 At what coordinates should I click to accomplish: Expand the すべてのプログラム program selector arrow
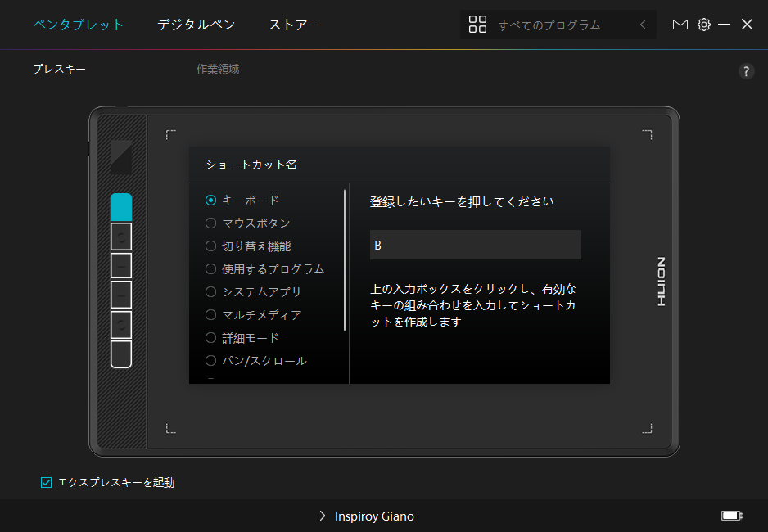pos(643,25)
